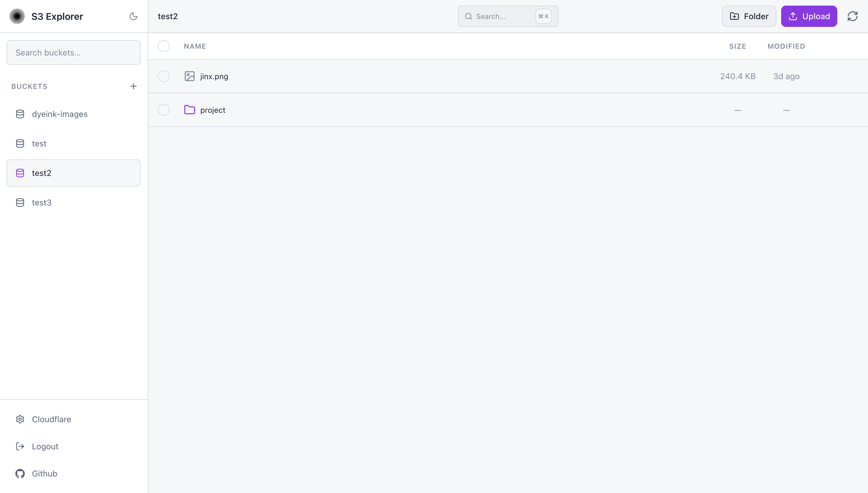
Task: Click the purple project folder icon
Action: point(189,110)
